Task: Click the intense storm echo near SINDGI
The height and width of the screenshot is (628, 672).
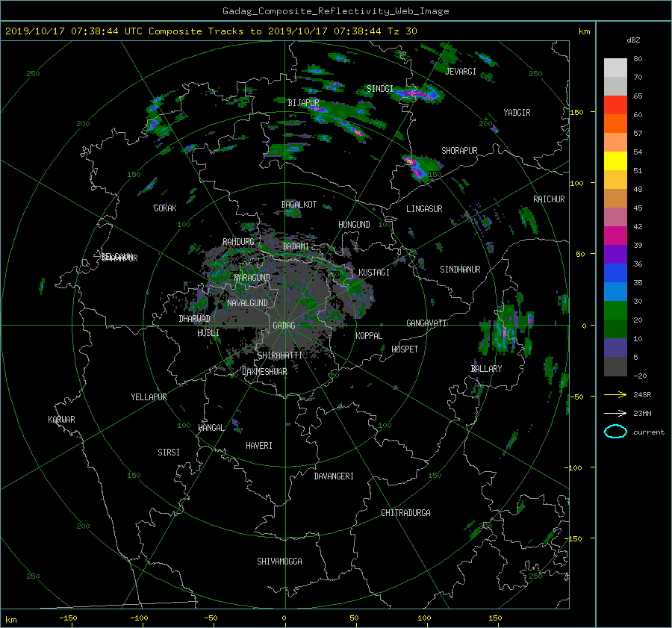Action: pos(417,94)
